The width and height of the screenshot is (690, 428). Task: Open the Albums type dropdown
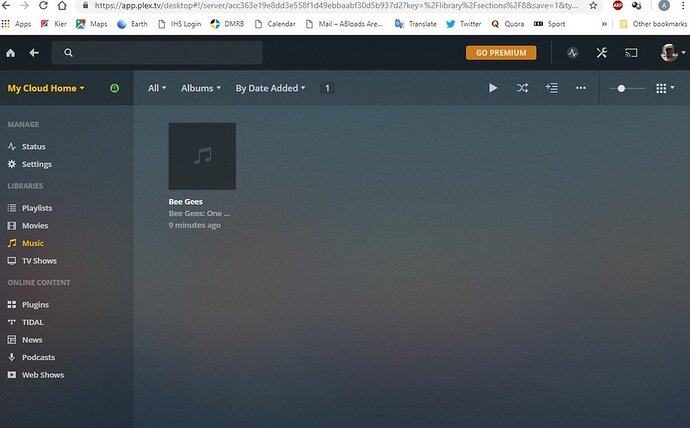point(201,88)
